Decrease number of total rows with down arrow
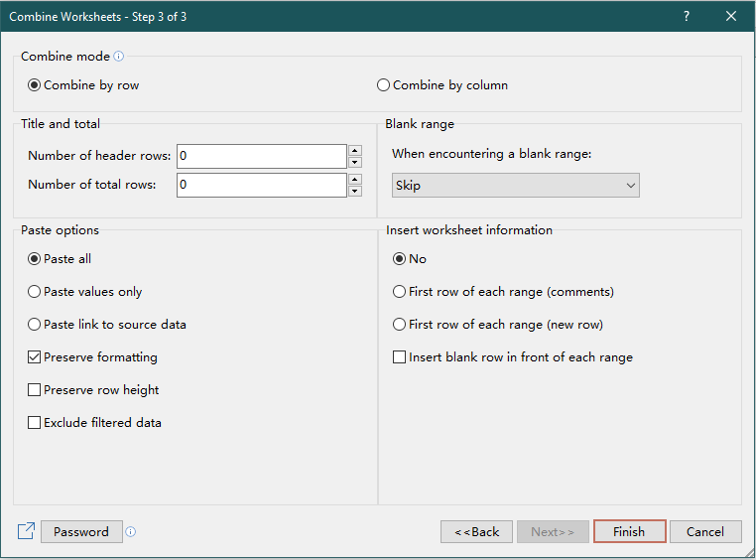This screenshot has height=560, width=756. pos(355,191)
